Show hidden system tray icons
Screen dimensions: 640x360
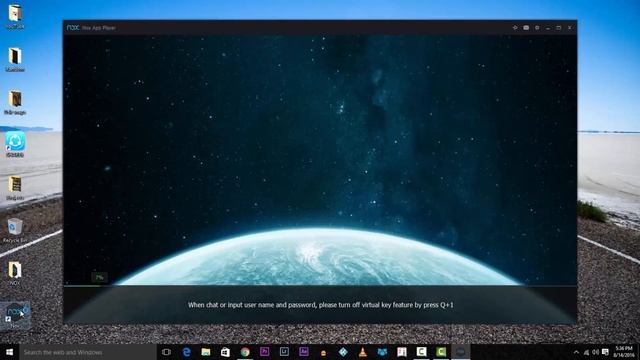point(576,352)
